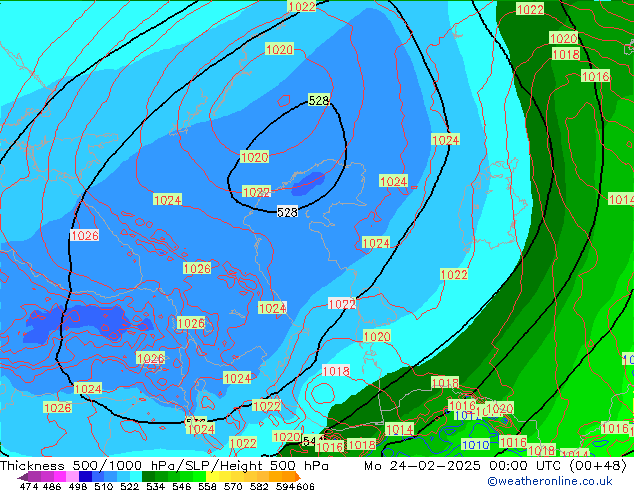
Task: Click the '528' contour label on yellow background
Action: [x=319, y=100]
